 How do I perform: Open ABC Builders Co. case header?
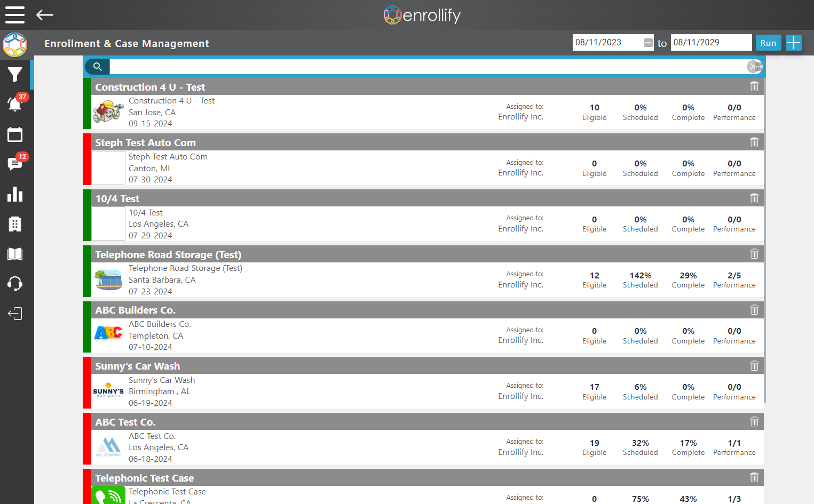428,310
